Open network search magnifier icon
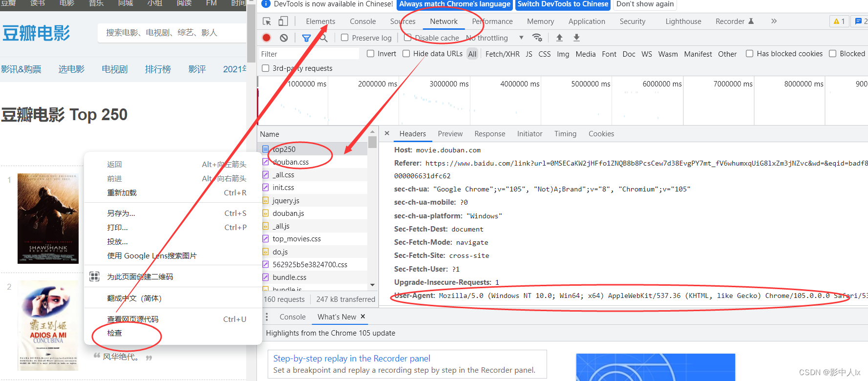The height and width of the screenshot is (381, 868). 323,38
